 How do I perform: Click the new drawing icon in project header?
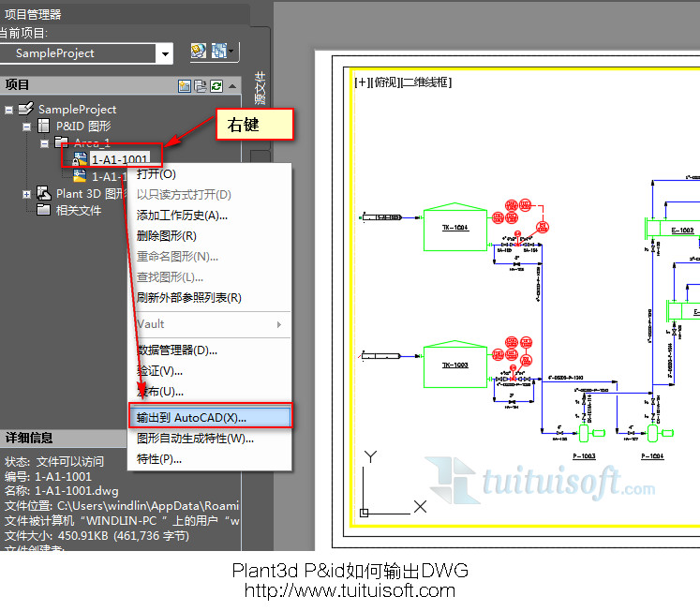click(185, 85)
